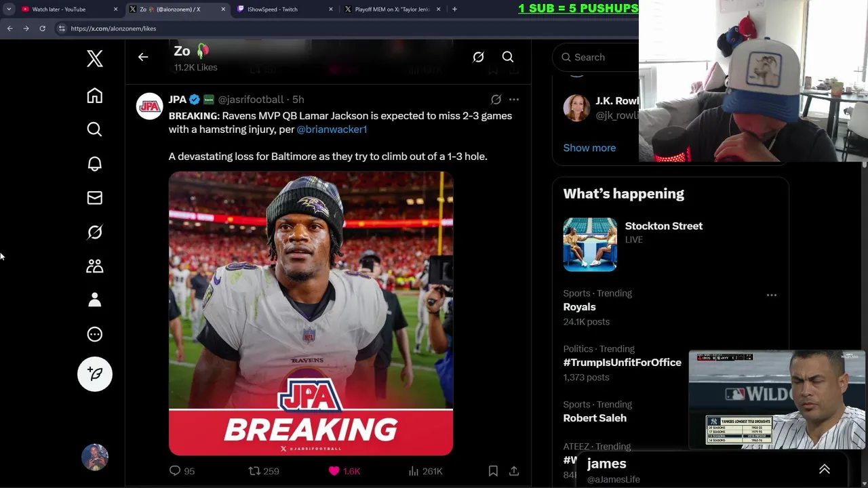The width and height of the screenshot is (868, 488).
Task: Close the Watch later YouTube tab
Action: pyautogui.click(x=115, y=9)
